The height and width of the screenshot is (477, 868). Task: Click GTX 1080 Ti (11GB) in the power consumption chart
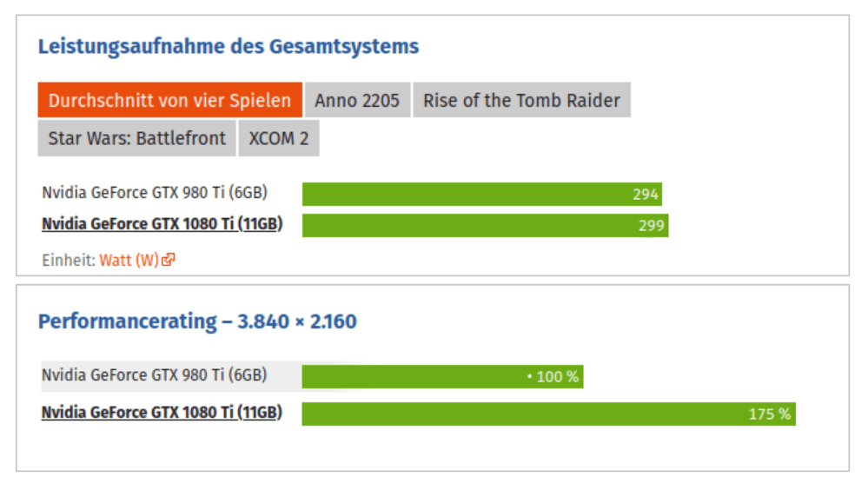pos(162,224)
